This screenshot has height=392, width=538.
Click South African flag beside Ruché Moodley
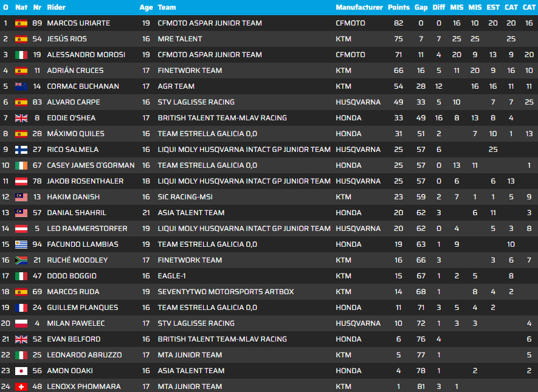tap(21, 260)
